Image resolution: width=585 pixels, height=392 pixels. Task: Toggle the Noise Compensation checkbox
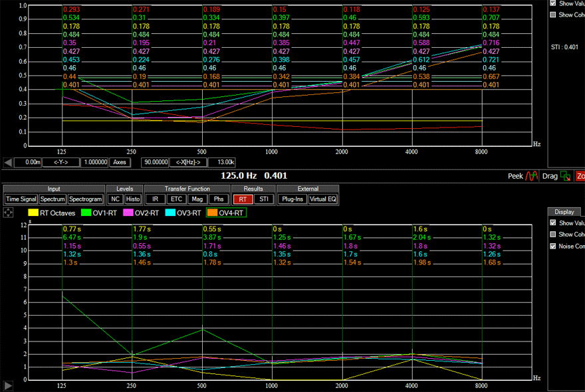coord(553,246)
